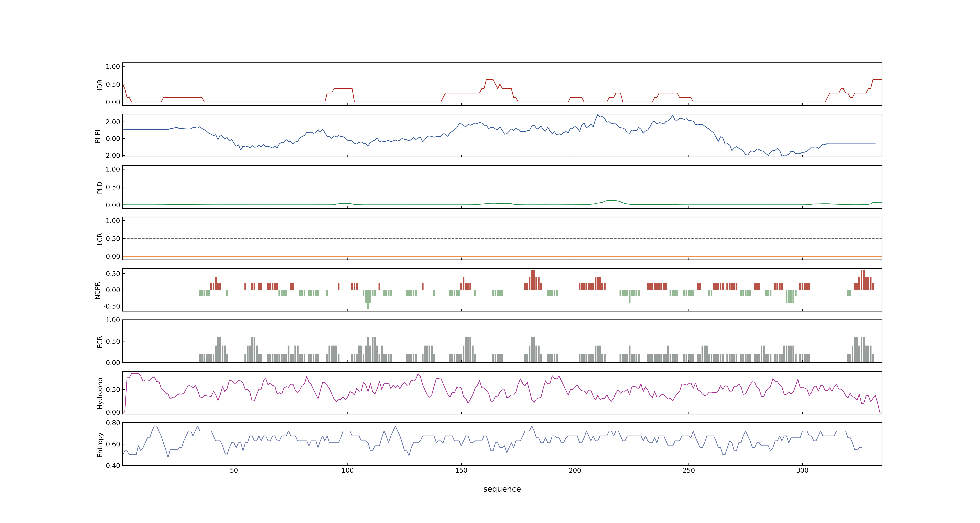Click the x-axis tick label 250
This screenshot has width=980, height=523.
point(689,470)
